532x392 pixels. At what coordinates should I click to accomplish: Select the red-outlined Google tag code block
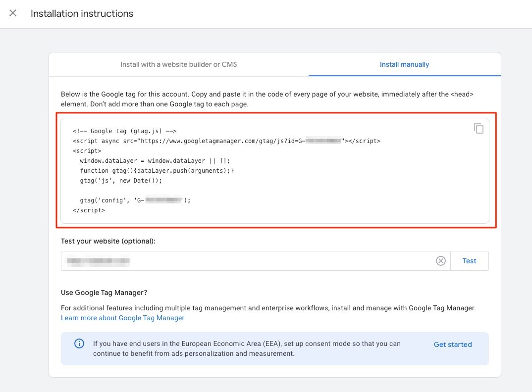click(x=275, y=170)
